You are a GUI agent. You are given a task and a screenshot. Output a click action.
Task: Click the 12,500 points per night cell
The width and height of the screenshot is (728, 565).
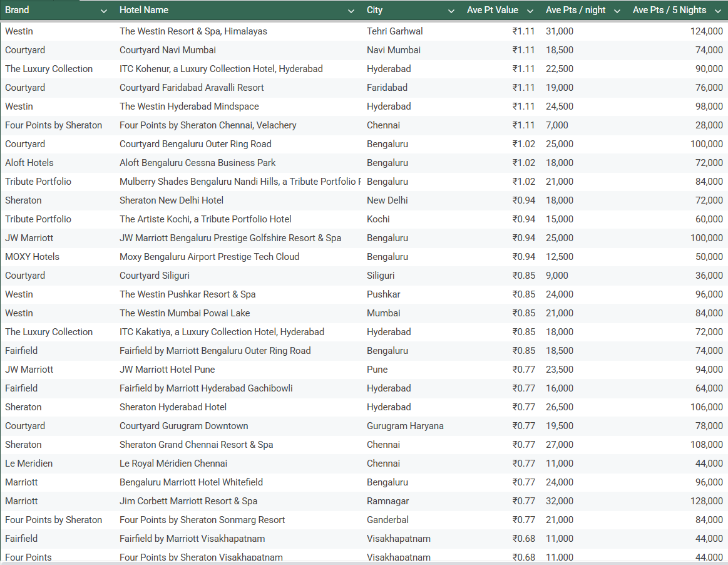point(560,256)
